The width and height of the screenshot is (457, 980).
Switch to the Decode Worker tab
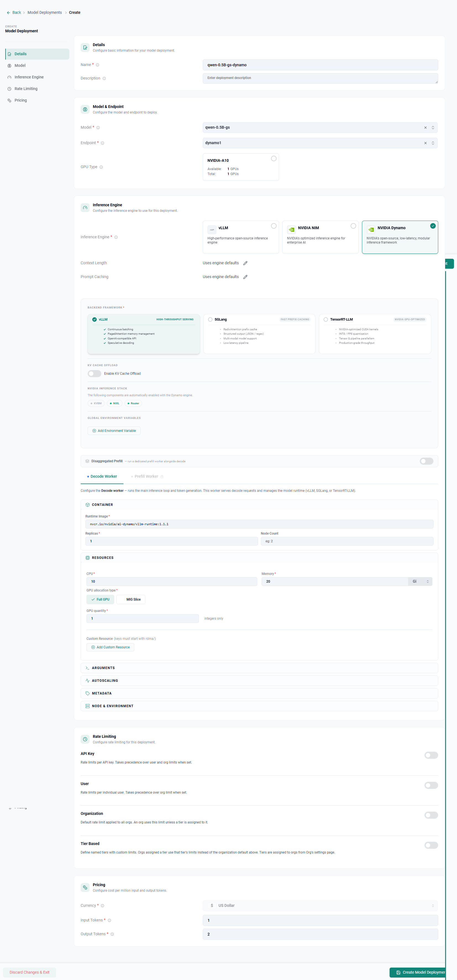pyautogui.click(x=102, y=477)
